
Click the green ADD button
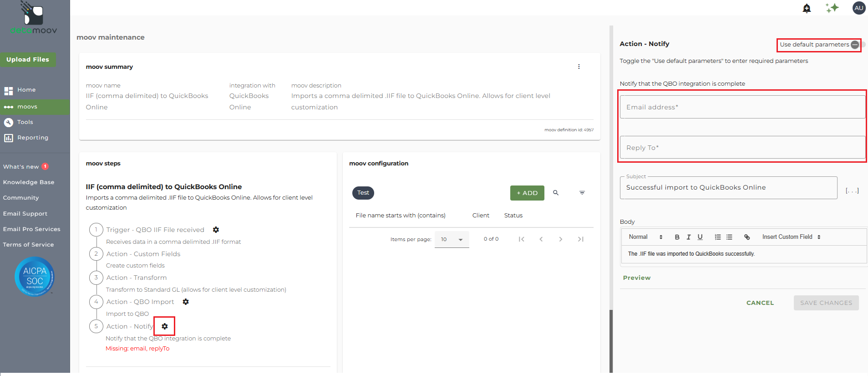click(x=527, y=193)
